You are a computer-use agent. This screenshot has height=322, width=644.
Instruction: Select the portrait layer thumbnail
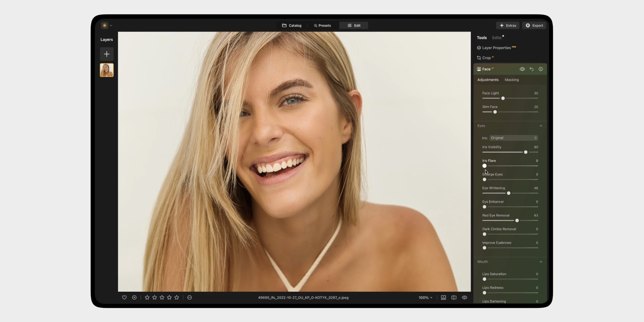coord(107,70)
